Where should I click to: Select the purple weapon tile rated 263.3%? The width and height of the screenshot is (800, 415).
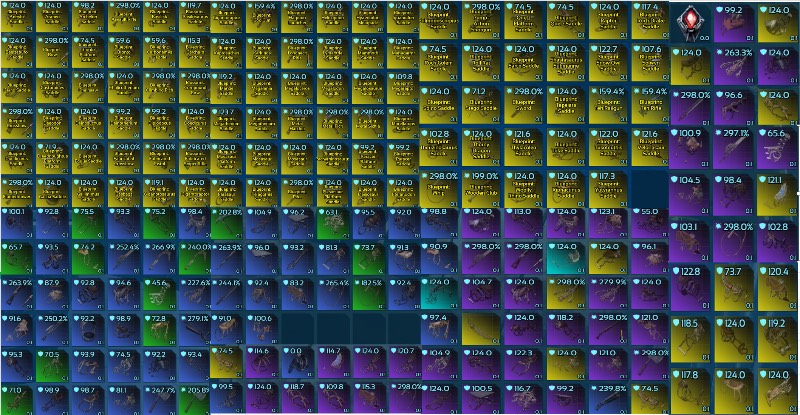pos(734,67)
